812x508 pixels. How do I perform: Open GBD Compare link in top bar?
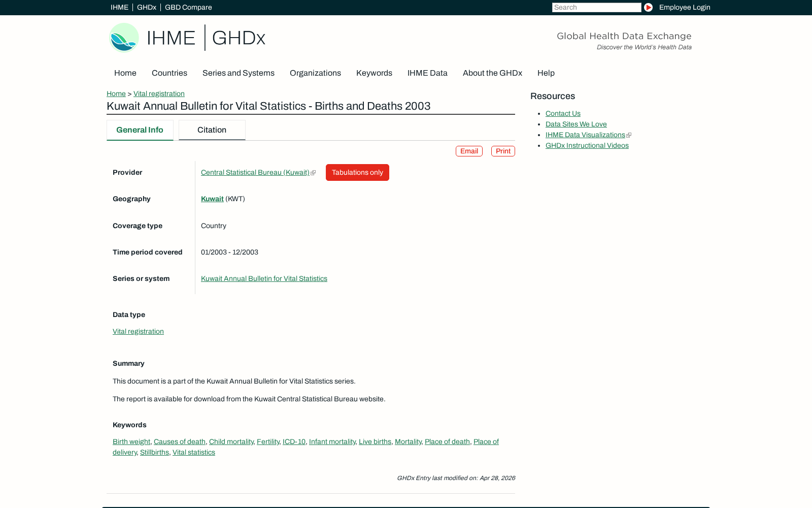tap(188, 7)
